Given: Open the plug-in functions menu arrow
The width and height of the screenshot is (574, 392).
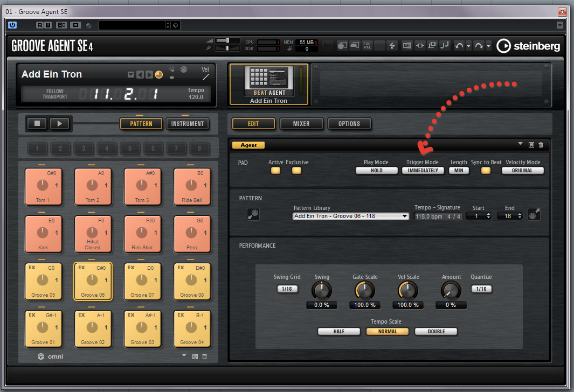Looking at the screenshot, I should (x=560, y=25).
